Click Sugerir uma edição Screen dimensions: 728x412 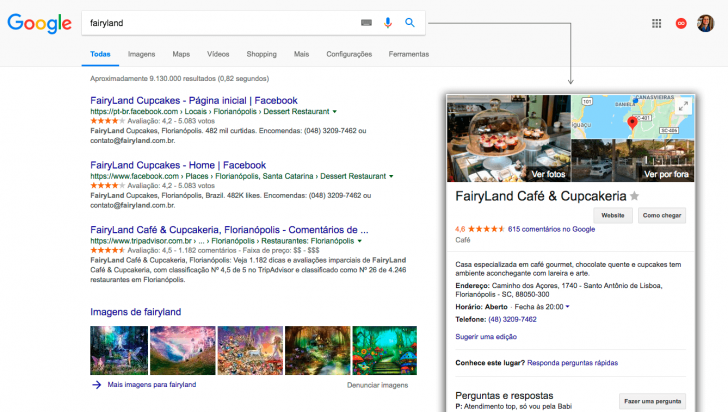pos(486,337)
